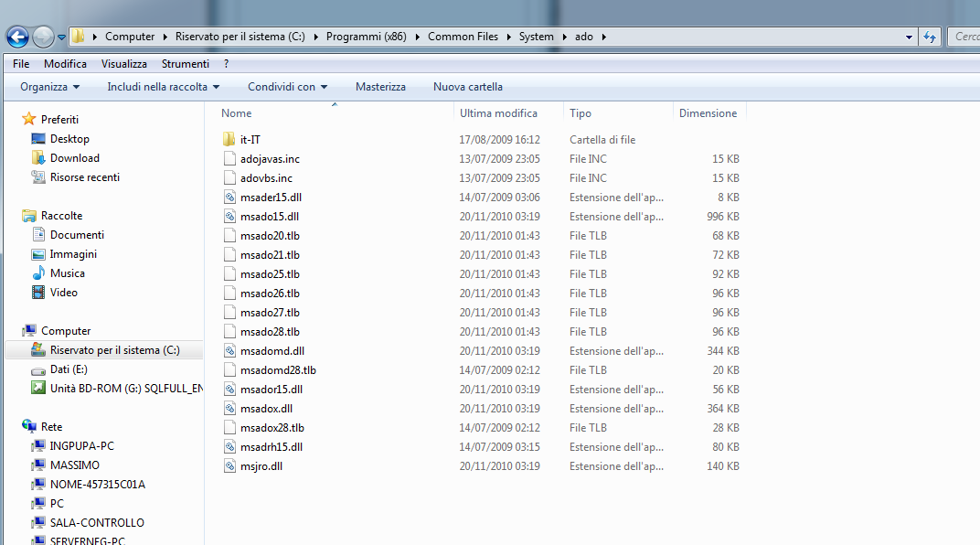
Task: Sort by Ultima modifica column header
Action: coord(498,113)
